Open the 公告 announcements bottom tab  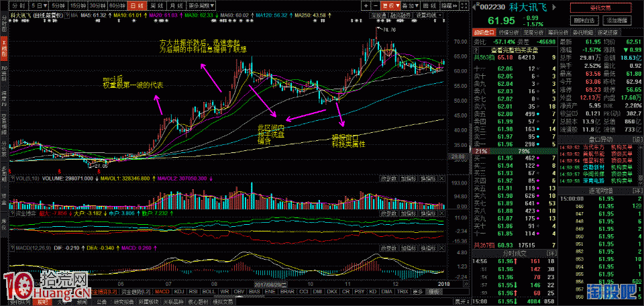click(x=102, y=302)
